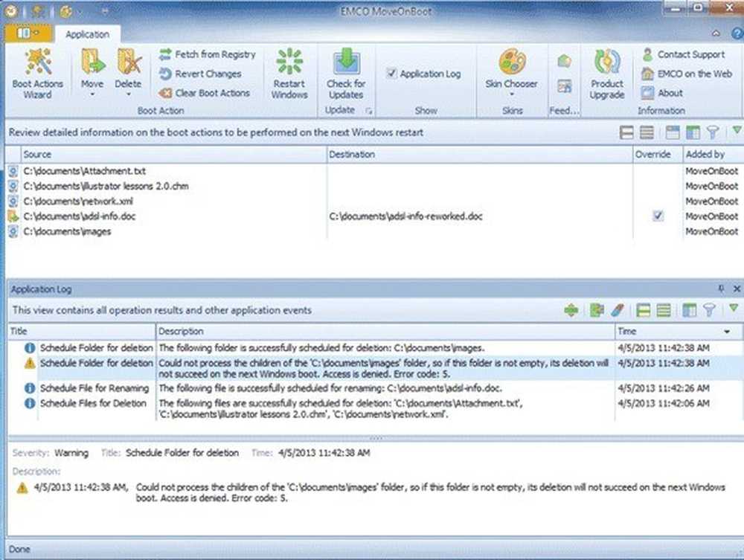The image size is (744, 560).
Task: Select the Schedule File for Renaming log entry
Action: click(x=375, y=388)
